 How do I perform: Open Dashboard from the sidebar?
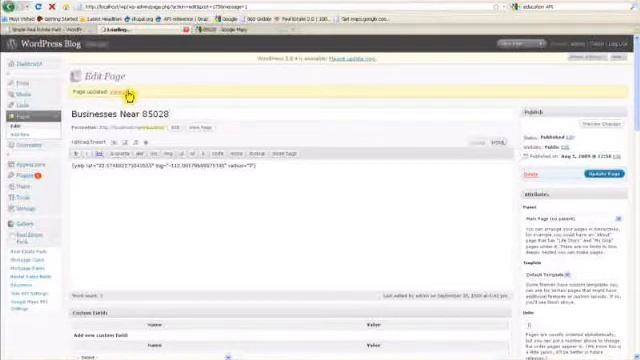pyautogui.click(x=29, y=64)
